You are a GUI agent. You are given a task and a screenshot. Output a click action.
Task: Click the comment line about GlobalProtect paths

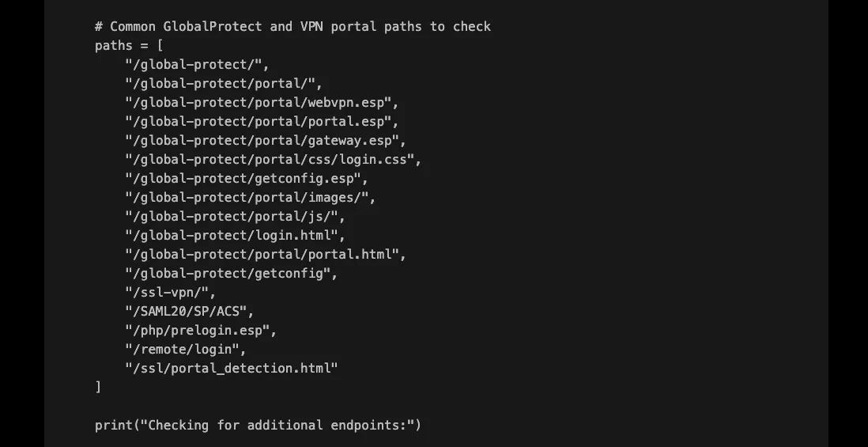[x=292, y=27]
